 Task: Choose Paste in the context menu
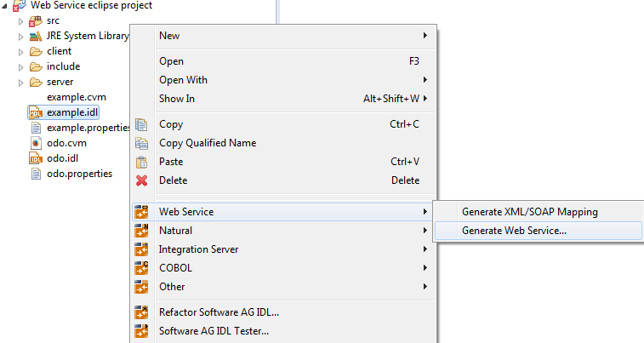pyautogui.click(x=283, y=162)
